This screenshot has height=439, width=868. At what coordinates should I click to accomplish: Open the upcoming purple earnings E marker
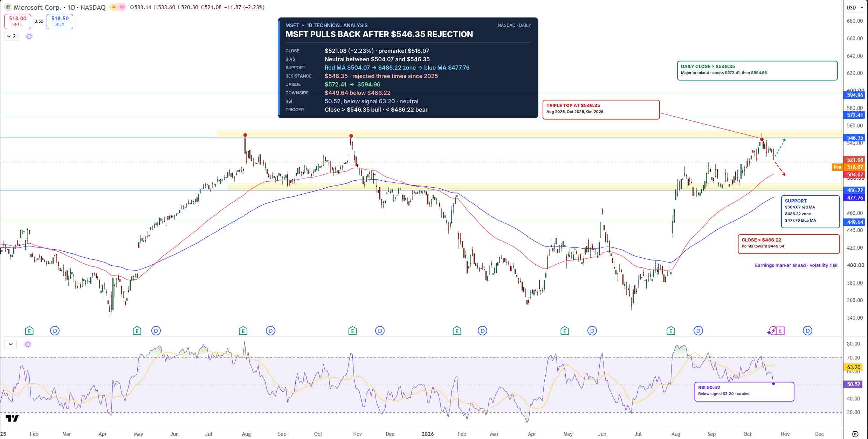780,330
